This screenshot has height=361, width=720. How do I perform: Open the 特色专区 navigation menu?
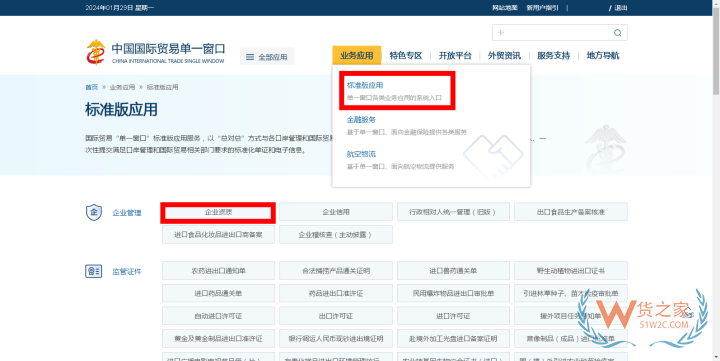406,56
